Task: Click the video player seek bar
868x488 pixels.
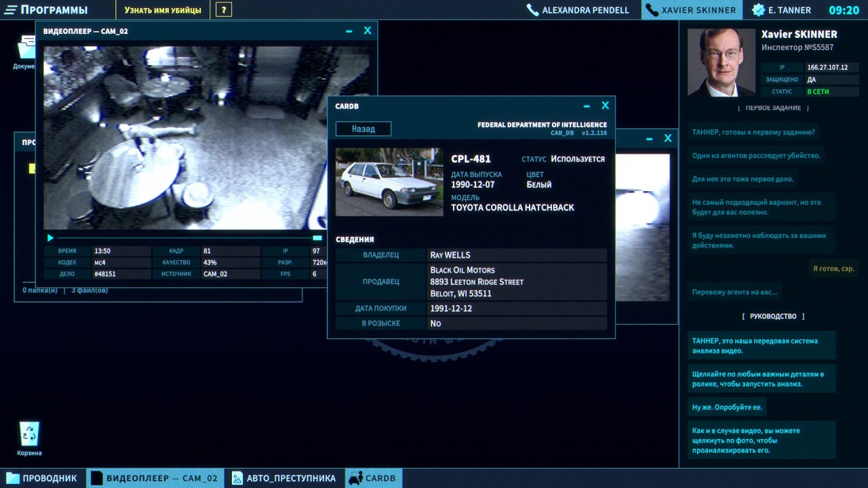Action: [183, 238]
